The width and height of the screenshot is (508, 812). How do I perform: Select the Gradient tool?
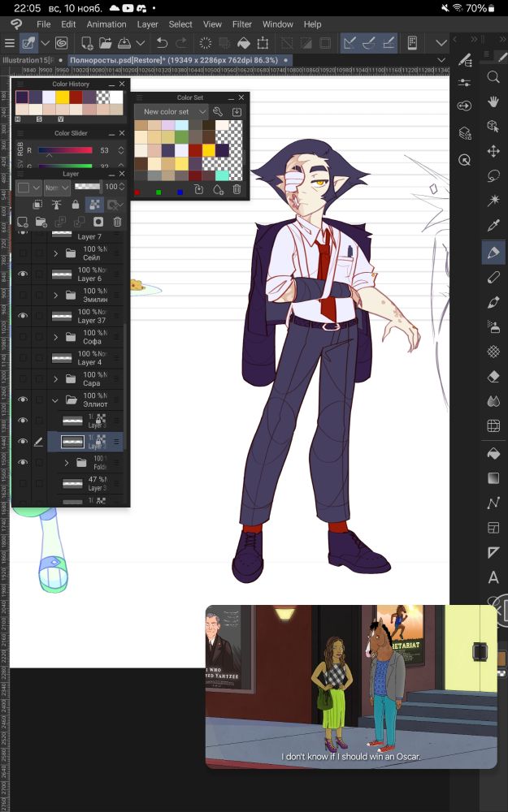[493, 478]
